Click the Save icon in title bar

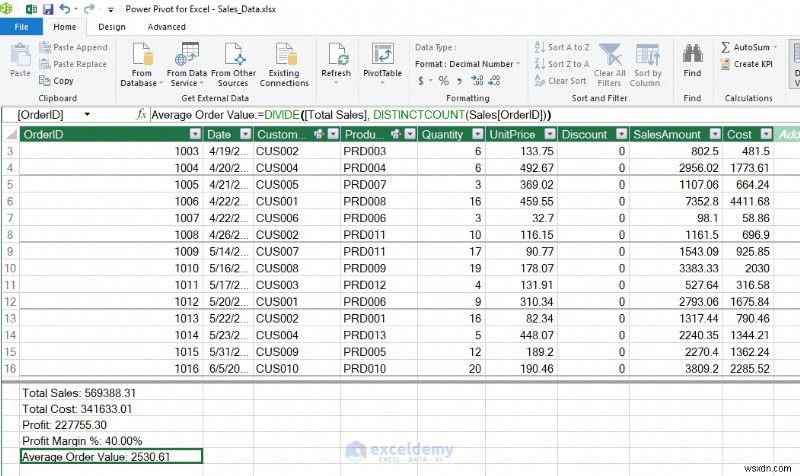point(48,9)
